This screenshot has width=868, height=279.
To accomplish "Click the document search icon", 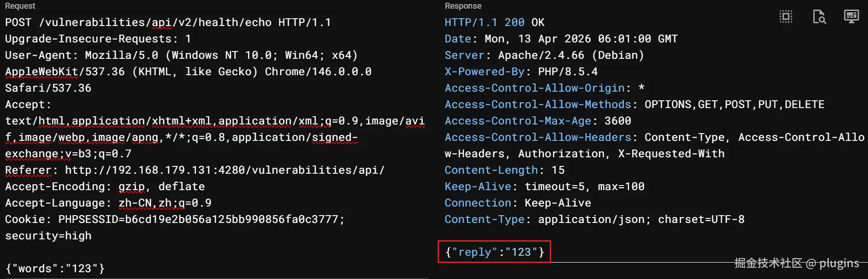I will (819, 17).
